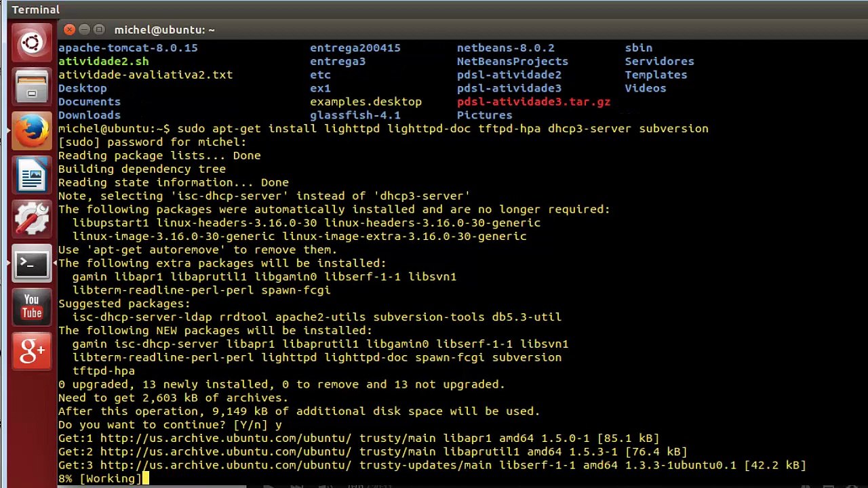Close the terminal window
The image size is (868, 488).
click(x=69, y=30)
